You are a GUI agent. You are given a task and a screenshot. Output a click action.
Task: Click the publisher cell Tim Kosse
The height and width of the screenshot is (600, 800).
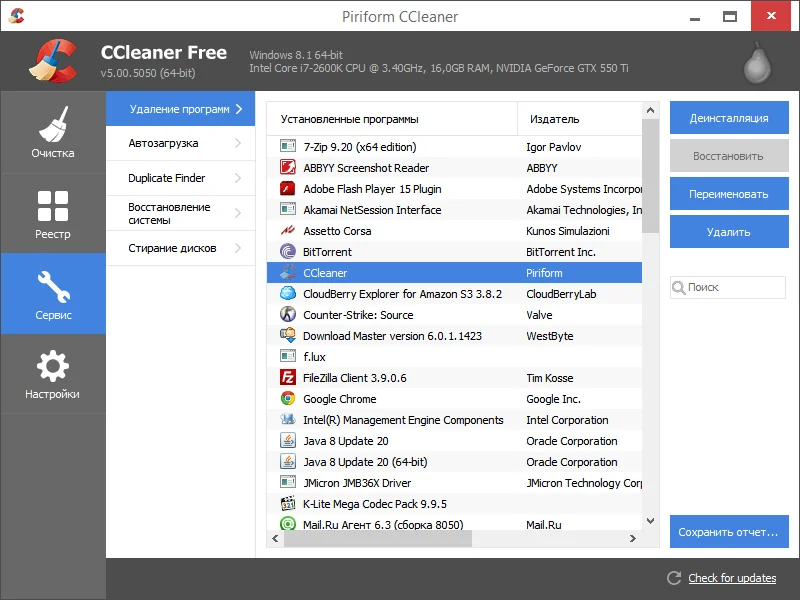point(550,378)
